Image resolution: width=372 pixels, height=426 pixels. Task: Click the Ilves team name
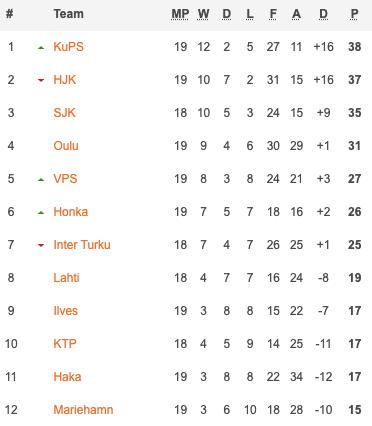66,311
